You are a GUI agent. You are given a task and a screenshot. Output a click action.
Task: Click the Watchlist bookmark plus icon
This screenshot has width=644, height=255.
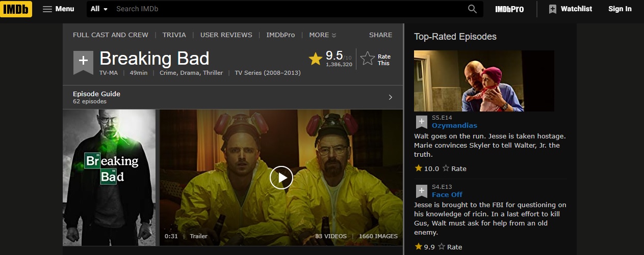coord(553,9)
